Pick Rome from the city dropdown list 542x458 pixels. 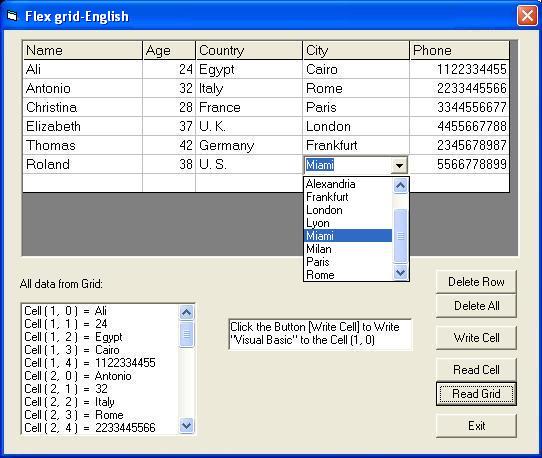(348, 275)
